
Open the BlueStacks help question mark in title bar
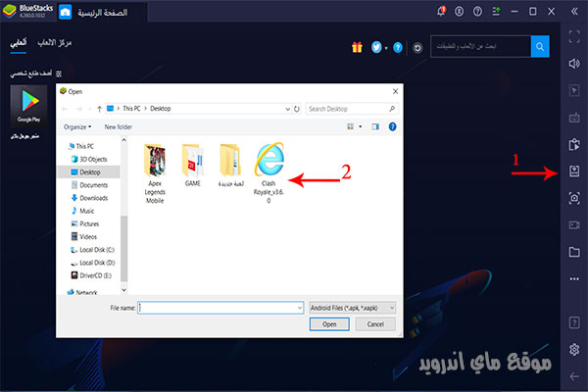[x=477, y=12]
